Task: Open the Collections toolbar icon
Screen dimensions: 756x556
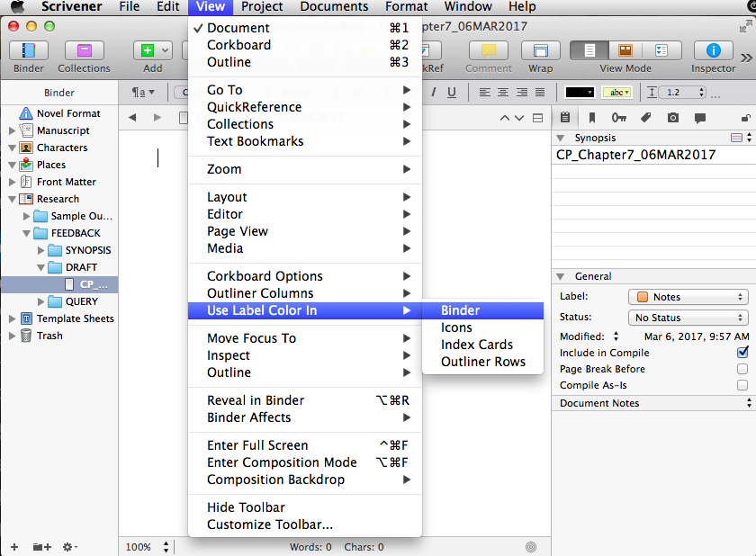Action: pyautogui.click(x=84, y=50)
